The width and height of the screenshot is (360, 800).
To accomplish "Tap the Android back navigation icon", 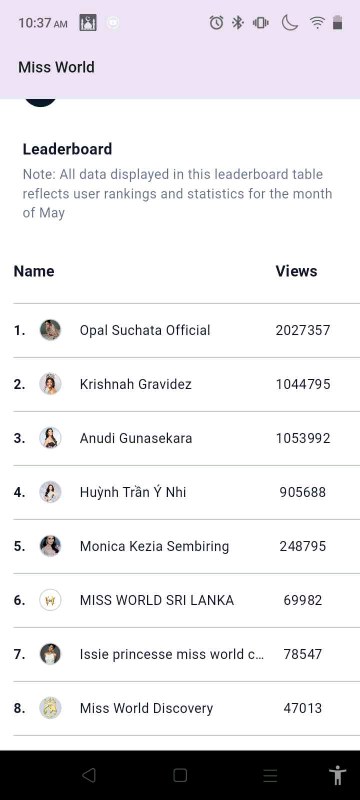I will pyautogui.click(x=89, y=775).
